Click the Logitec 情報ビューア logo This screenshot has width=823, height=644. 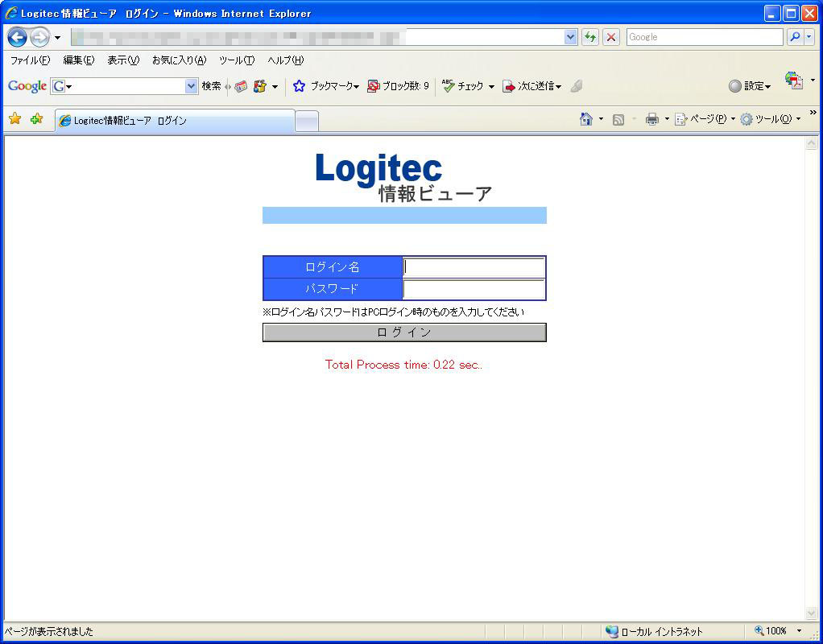tap(404, 177)
